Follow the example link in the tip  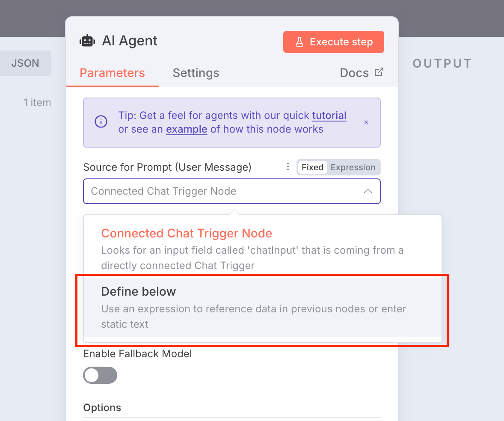click(x=187, y=129)
